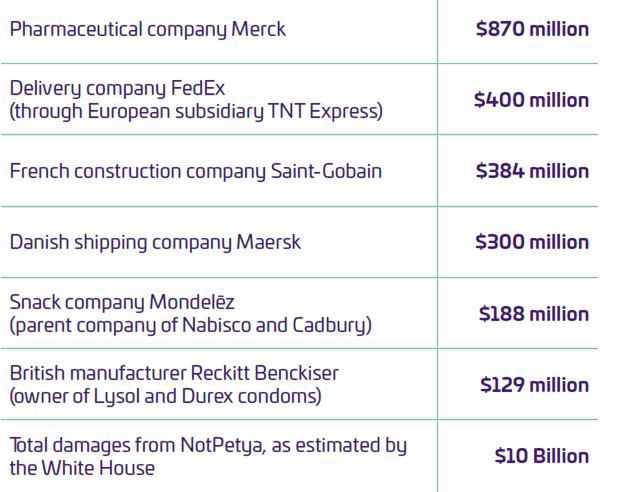Click the Pharmaceutical company Merck row label

click(147, 29)
